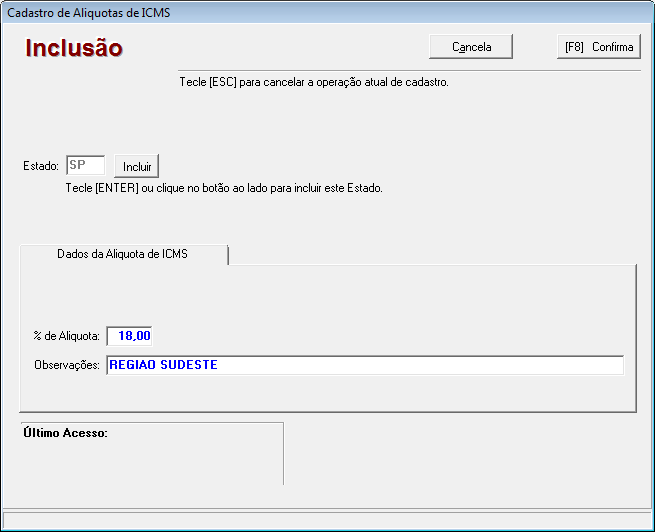Click the empty area right of Último Acesso
This screenshot has width=655, height=532.
click(460, 455)
